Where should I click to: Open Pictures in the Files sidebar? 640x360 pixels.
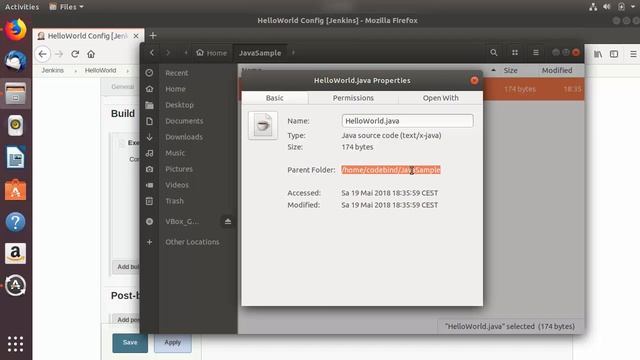[x=179, y=169]
